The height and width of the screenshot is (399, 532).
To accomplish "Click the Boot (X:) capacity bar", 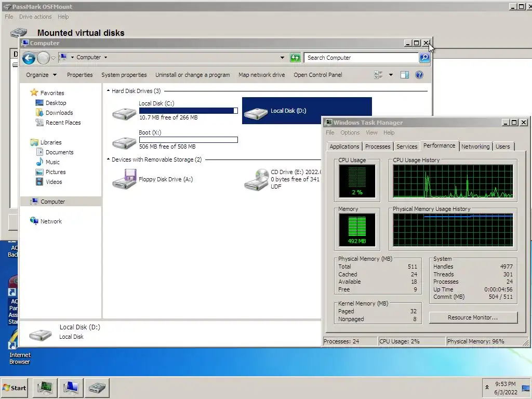I will click(x=188, y=139).
